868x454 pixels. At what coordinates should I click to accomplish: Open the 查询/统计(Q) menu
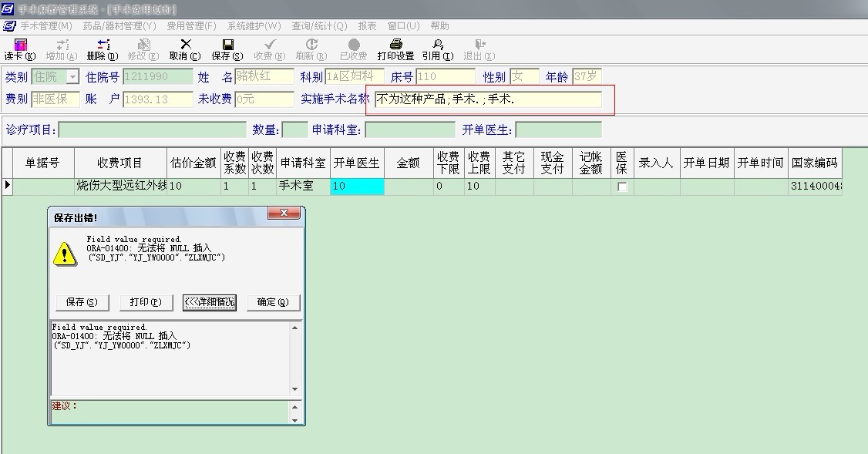click(319, 26)
